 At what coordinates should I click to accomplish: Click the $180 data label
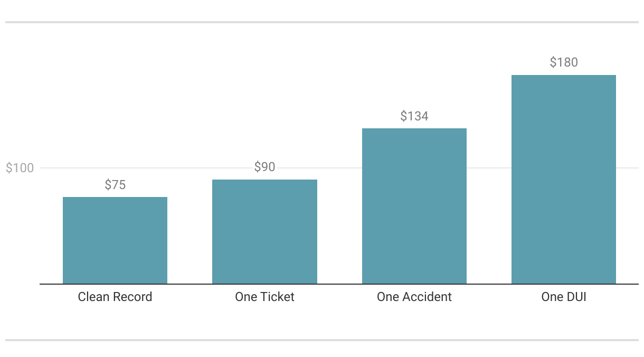[x=564, y=62]
